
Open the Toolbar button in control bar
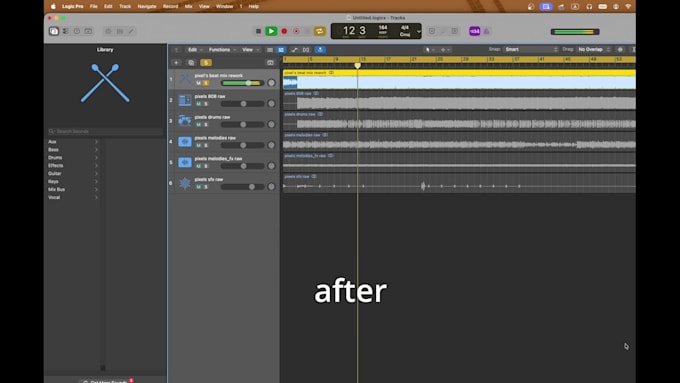pos(88,31)
